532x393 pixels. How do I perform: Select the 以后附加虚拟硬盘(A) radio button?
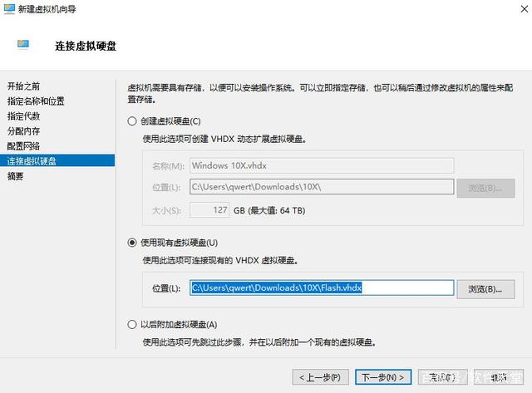132,325
